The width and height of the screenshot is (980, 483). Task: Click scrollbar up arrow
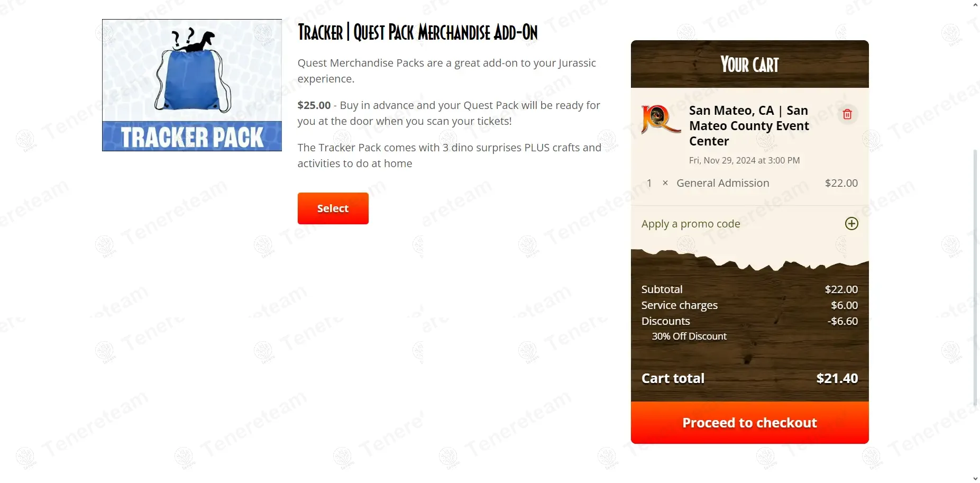coord(975,5)
